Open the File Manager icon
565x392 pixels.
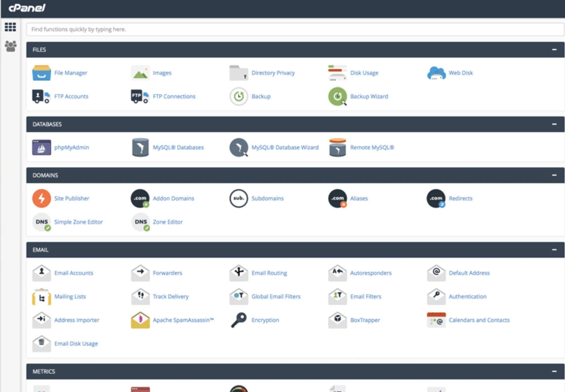(41, 73)
